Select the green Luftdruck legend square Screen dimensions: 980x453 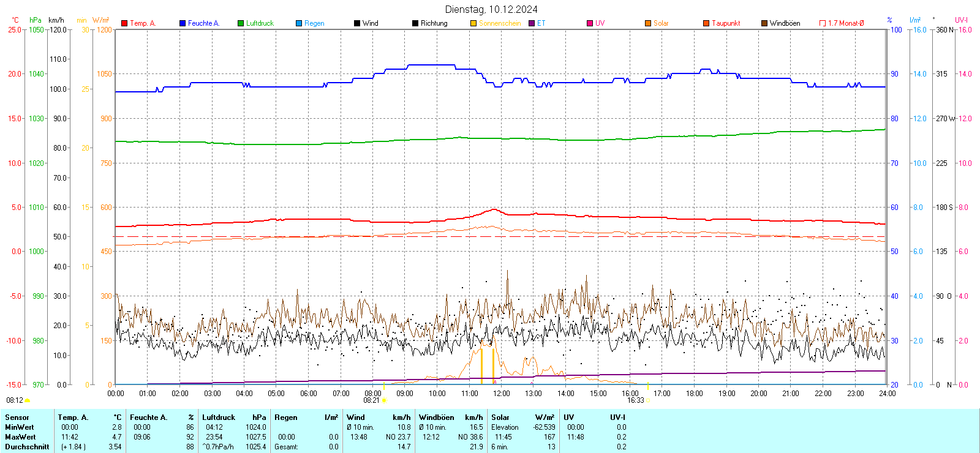point(241,23)
